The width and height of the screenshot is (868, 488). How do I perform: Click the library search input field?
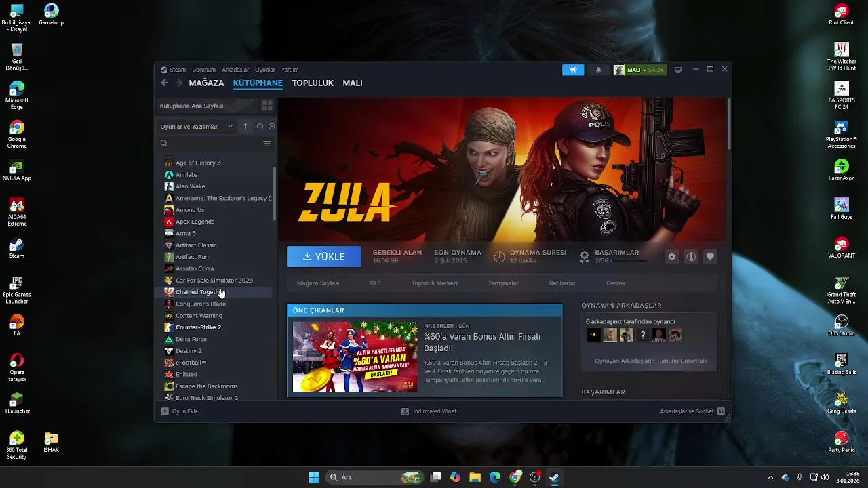pyautogui.click(x=214, y=144)
